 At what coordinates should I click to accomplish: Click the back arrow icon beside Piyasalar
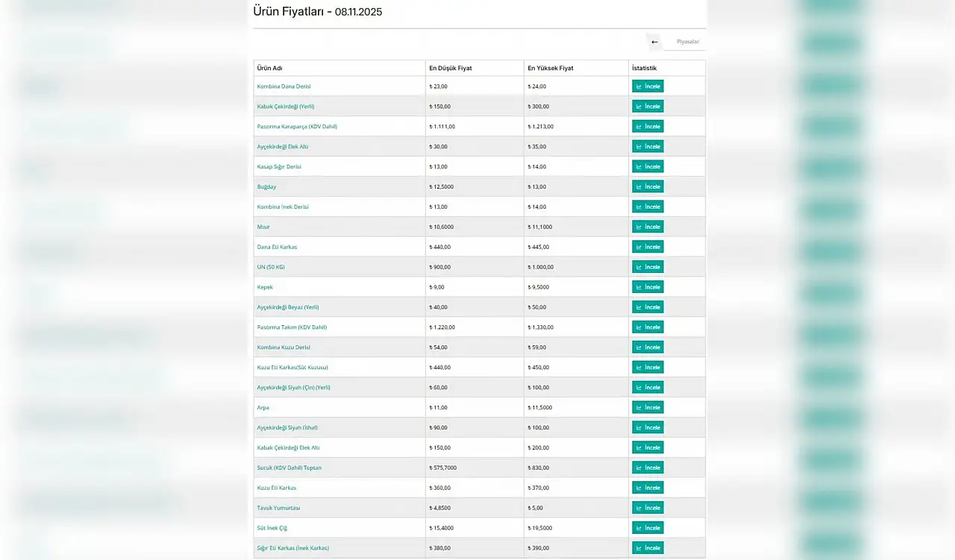pyautogui.click(x=654, y=42)
